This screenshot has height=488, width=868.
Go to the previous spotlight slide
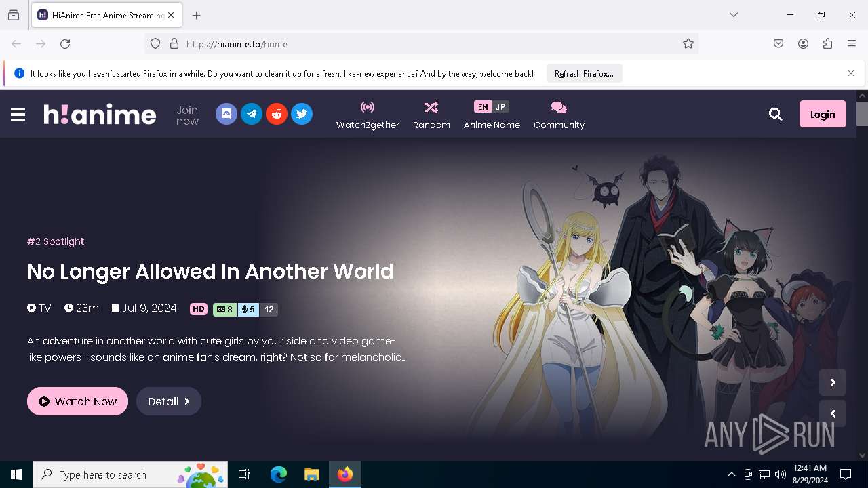click(x=833, y=413)
